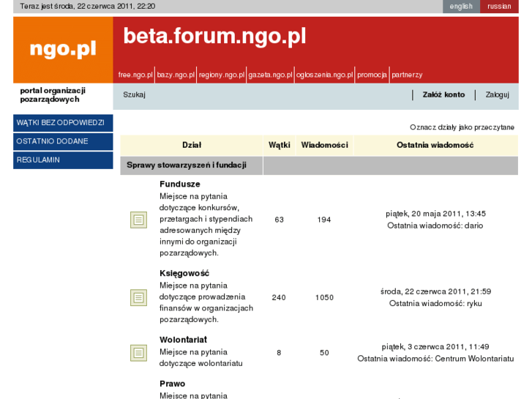This screenshot has width=532, height=399.
Task: Click the Ostatnia wiadomość column header
Action: (x=435, y=145)
